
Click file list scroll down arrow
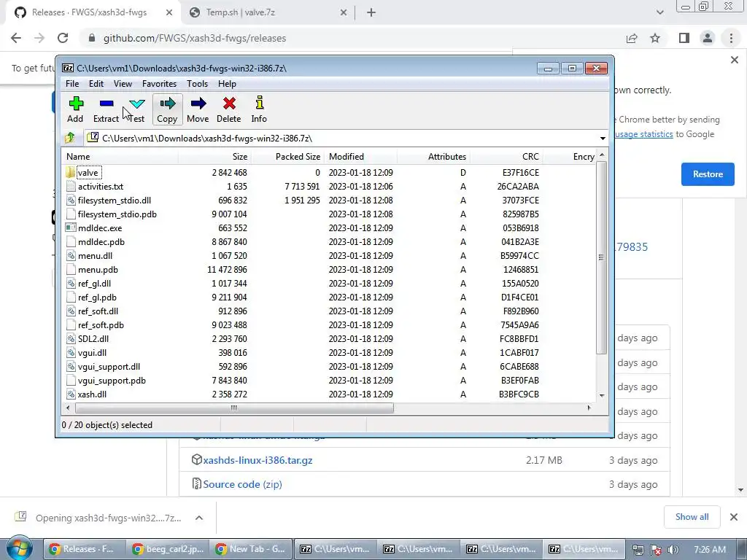click(602, 395)
